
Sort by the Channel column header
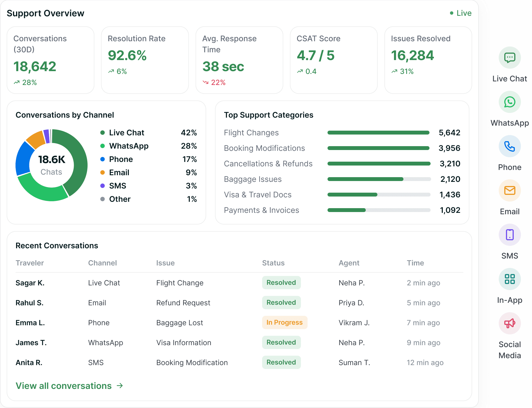pos(103,263)
